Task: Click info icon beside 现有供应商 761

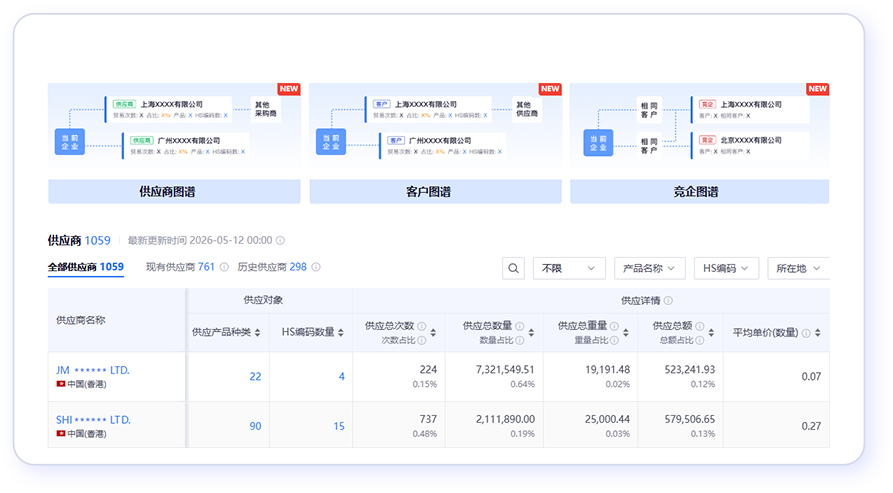Action: click(224, 267)
